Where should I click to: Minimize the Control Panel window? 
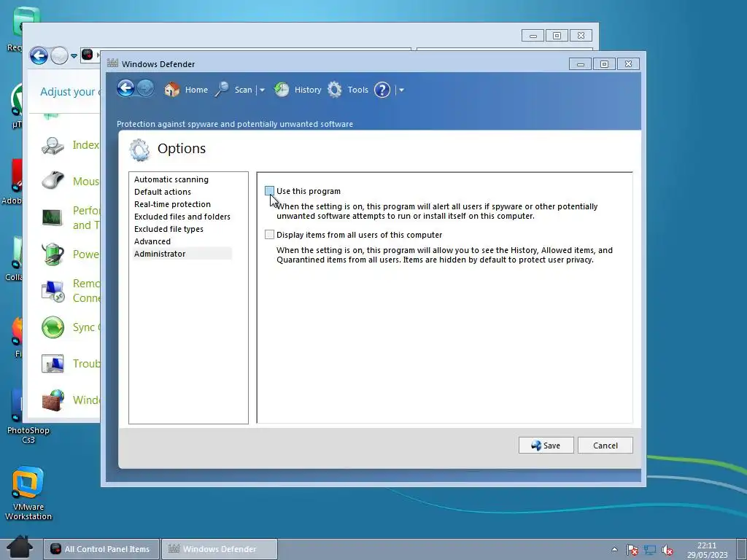click(x=533, y=35)
